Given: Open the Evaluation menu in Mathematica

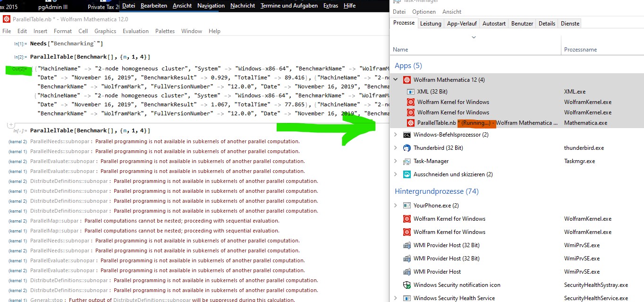Looking at the screenshot, I should 136,31.
